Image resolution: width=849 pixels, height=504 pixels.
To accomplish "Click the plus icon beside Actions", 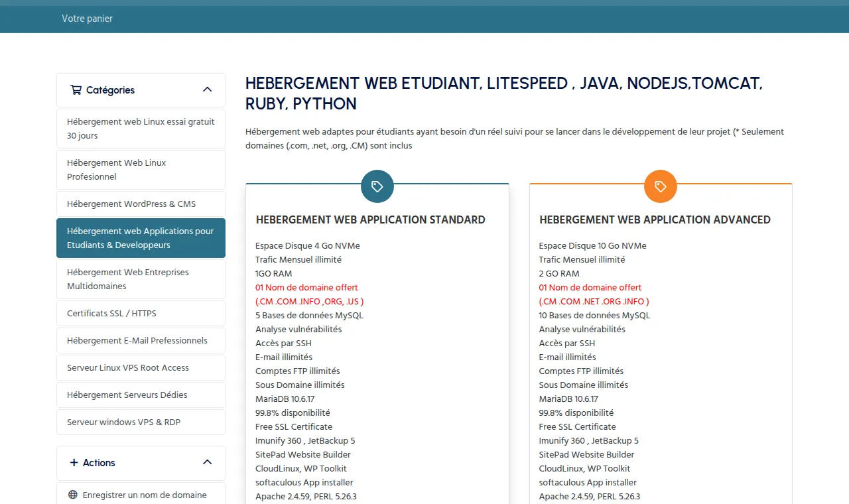I will 74,463.
